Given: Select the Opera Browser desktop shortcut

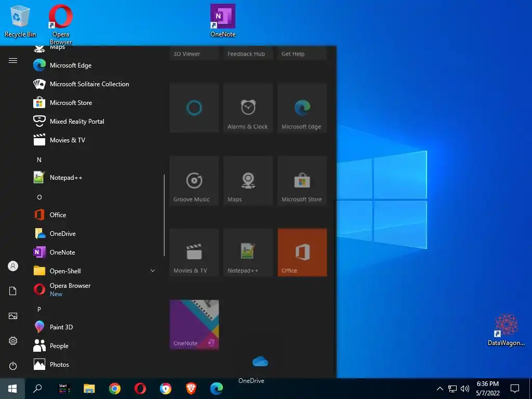Looking at the screenshot, I should [x=61, y=24].
